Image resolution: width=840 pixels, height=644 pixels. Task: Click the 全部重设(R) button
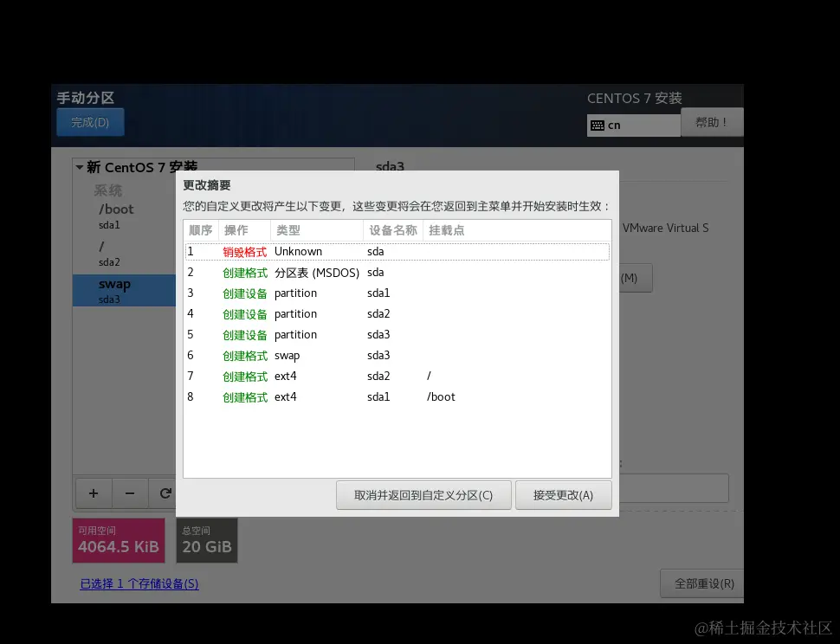[703, 583]
